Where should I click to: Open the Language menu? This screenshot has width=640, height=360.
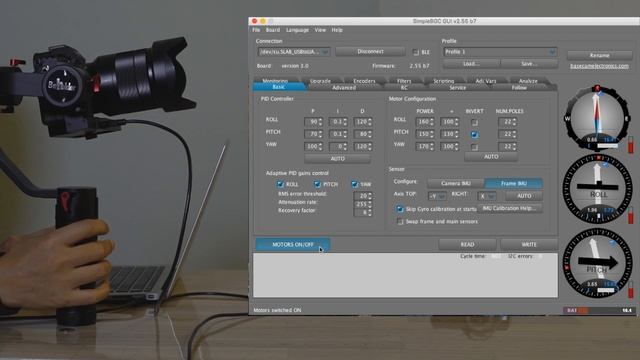tap(297, 30)
